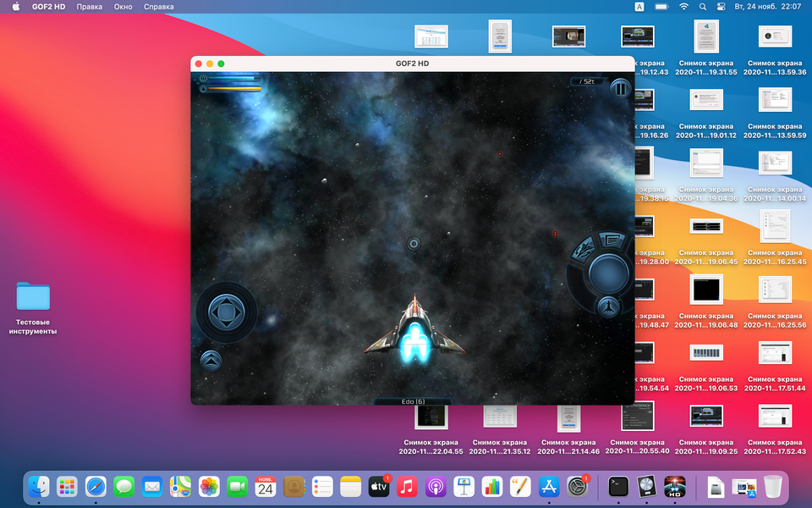Click the GOF2 HD Dock icon
The width and height of the screenshot is (812, 508).
(675, 487)
